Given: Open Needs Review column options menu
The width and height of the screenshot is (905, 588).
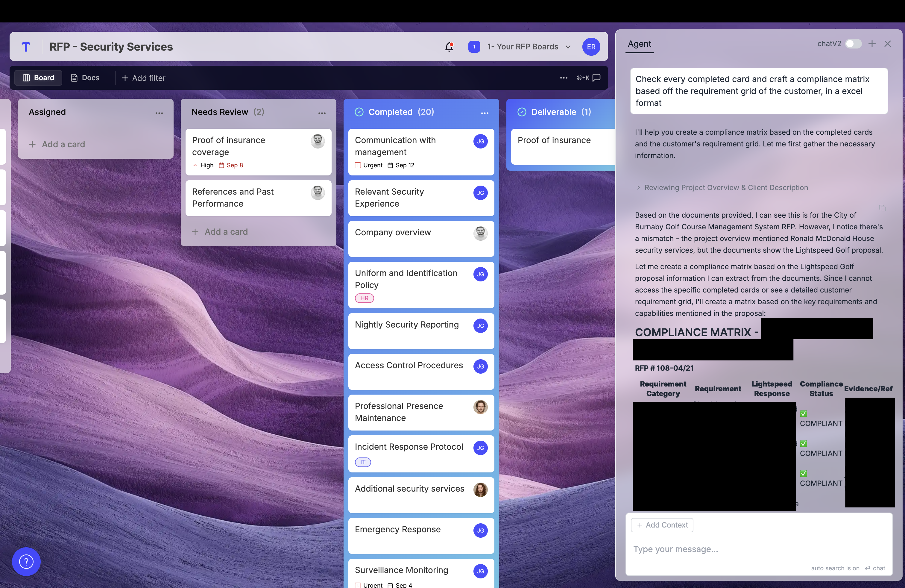Looking at the screenshot, I should (322, 113).
